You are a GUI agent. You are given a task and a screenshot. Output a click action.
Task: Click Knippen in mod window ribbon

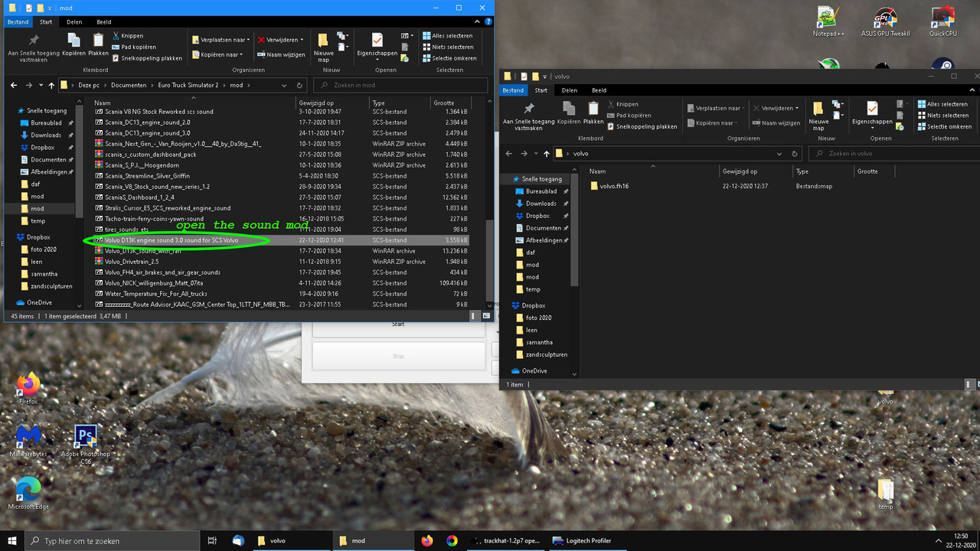pyautogui.click(x=127, y=36)
